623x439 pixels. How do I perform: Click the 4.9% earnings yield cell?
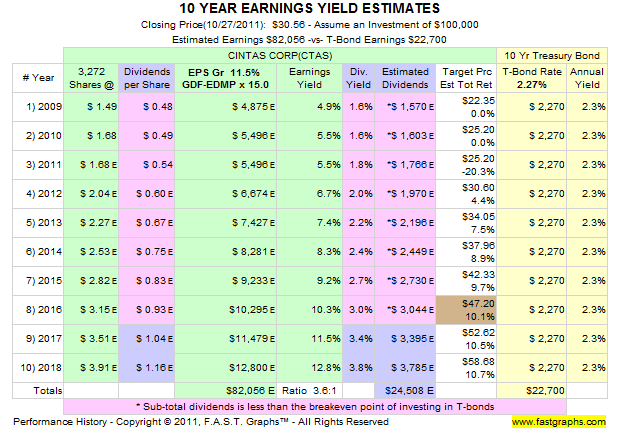pyautogui.click(x=310, y=107)
